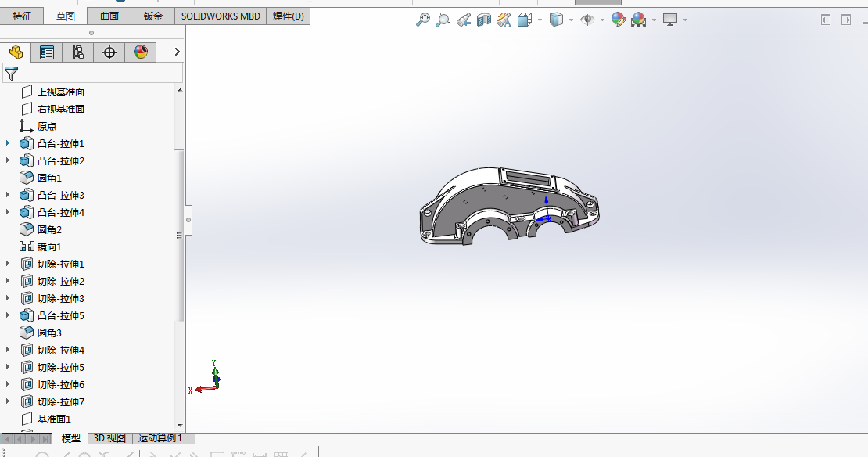Screen dimensions: 868x457
Task: Click the Apply Scene icon
Action: [x=638, y=20]
